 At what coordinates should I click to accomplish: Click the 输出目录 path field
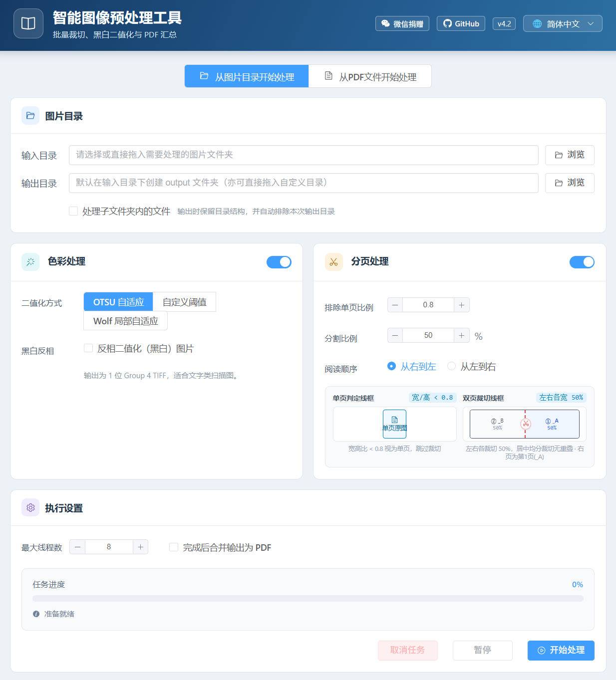pos(304,183)
